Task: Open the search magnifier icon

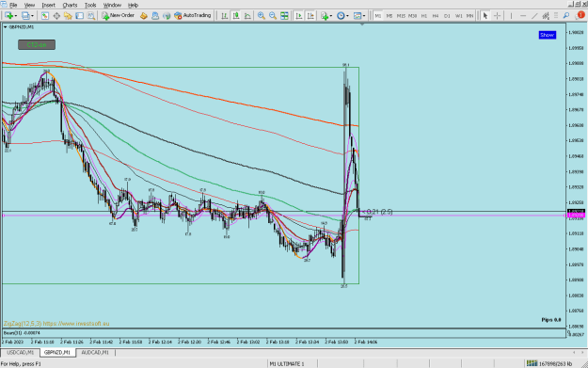Action: [566, 15]
